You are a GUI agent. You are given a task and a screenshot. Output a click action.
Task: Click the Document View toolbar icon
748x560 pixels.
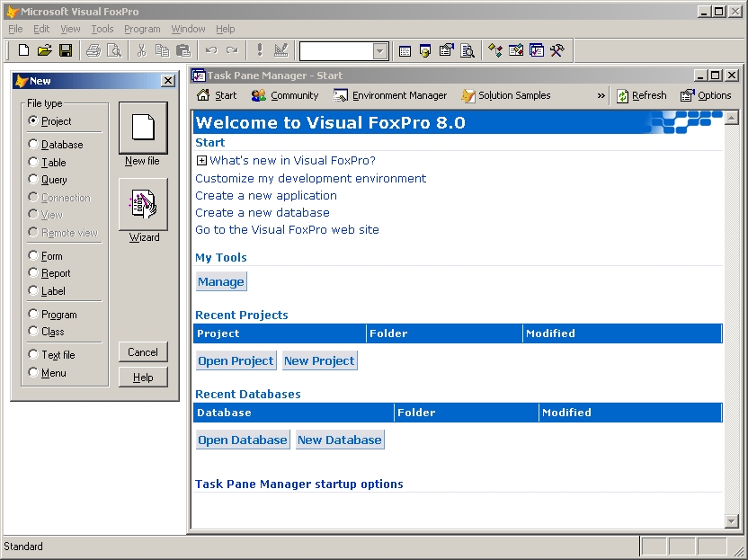click(x=467, y=50)
